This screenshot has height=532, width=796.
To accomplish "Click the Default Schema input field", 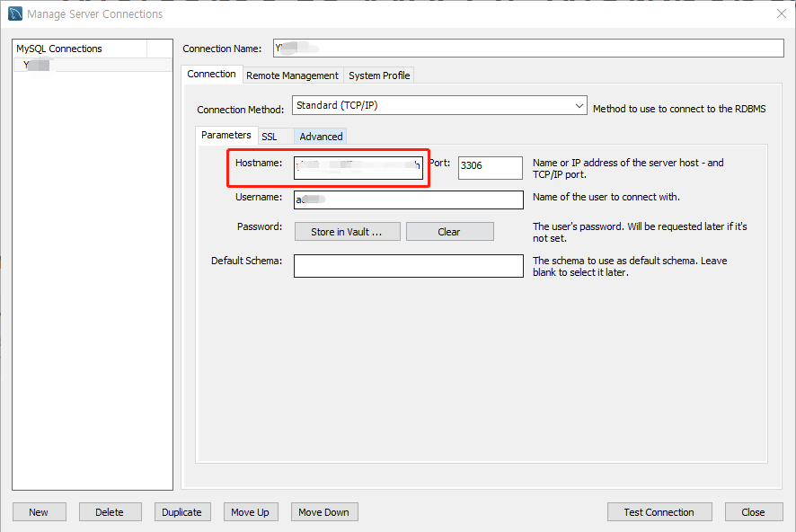I will [x=409, y=265].
